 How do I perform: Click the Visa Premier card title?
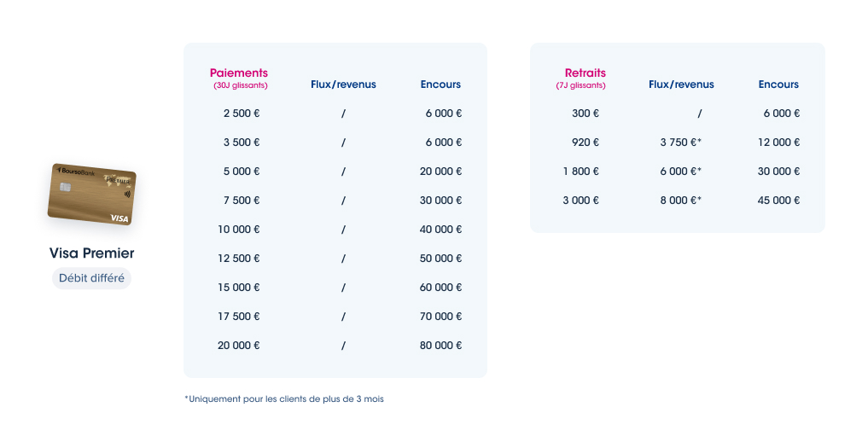click(92, 253)
